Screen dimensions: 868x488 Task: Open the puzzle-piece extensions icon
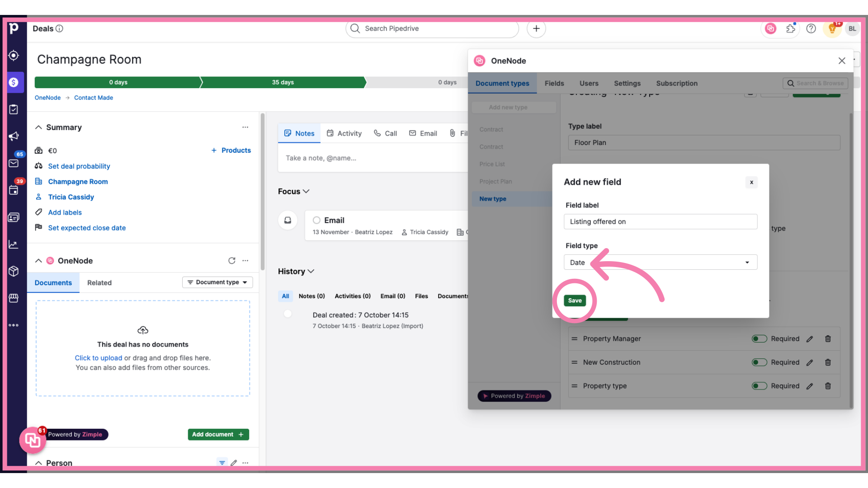coord(791,28)
